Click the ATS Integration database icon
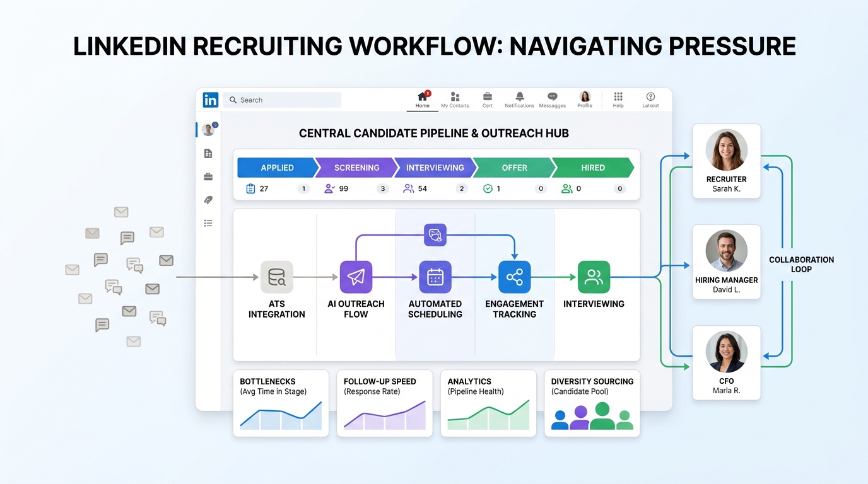Screen dimensions: 868x484 (277, 277)
